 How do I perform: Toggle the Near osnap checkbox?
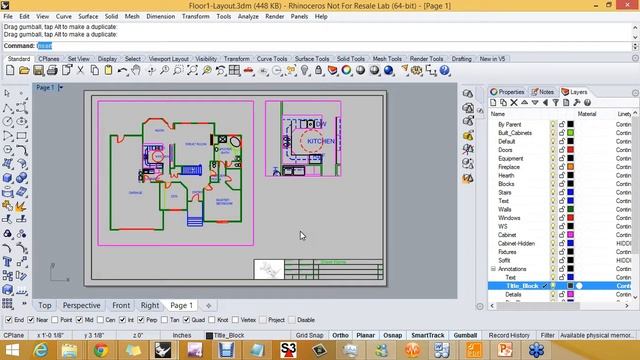[31, 320]
